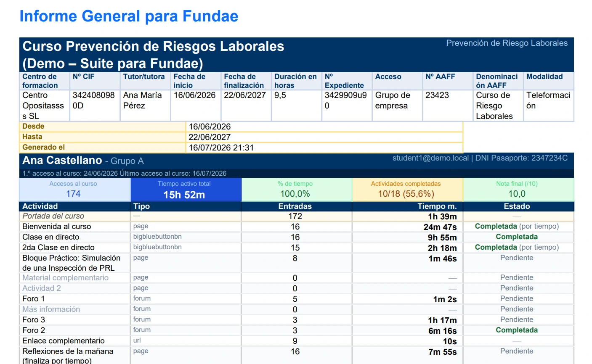Click the 'Entradas' column header

295,206
